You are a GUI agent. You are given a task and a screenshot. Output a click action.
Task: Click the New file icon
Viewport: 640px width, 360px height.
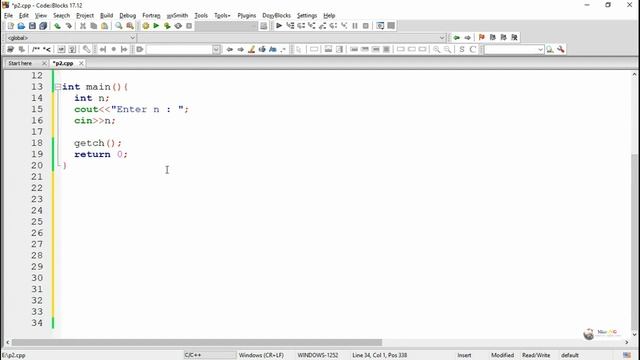pyautogui.click(x=11, y=26)
